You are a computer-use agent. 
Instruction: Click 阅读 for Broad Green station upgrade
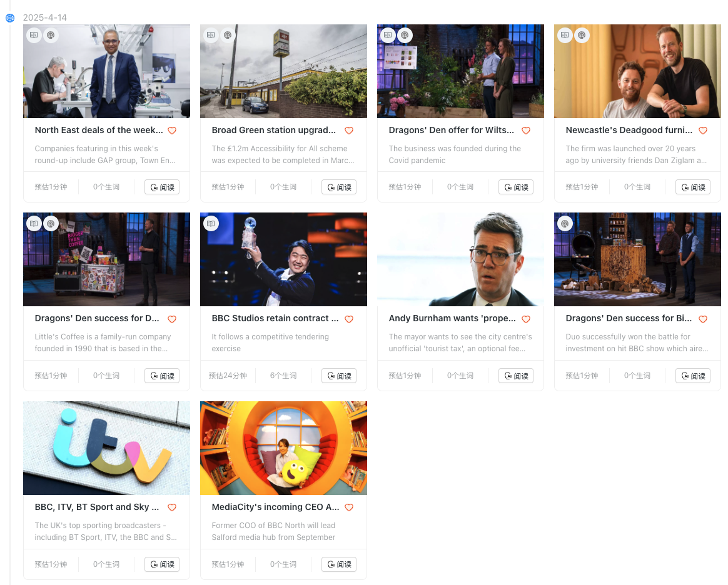tap(339, 187)
